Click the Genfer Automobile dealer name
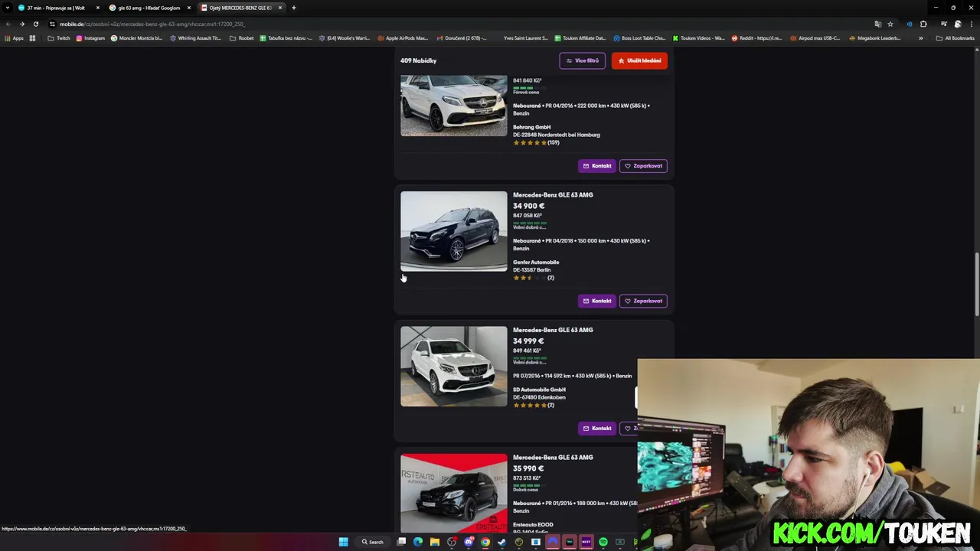 (x=536, y=262)
